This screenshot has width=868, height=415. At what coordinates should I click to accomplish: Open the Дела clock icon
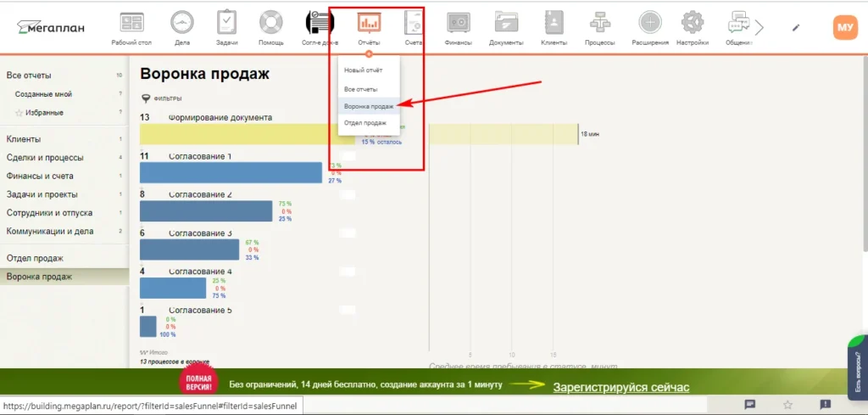182,23
